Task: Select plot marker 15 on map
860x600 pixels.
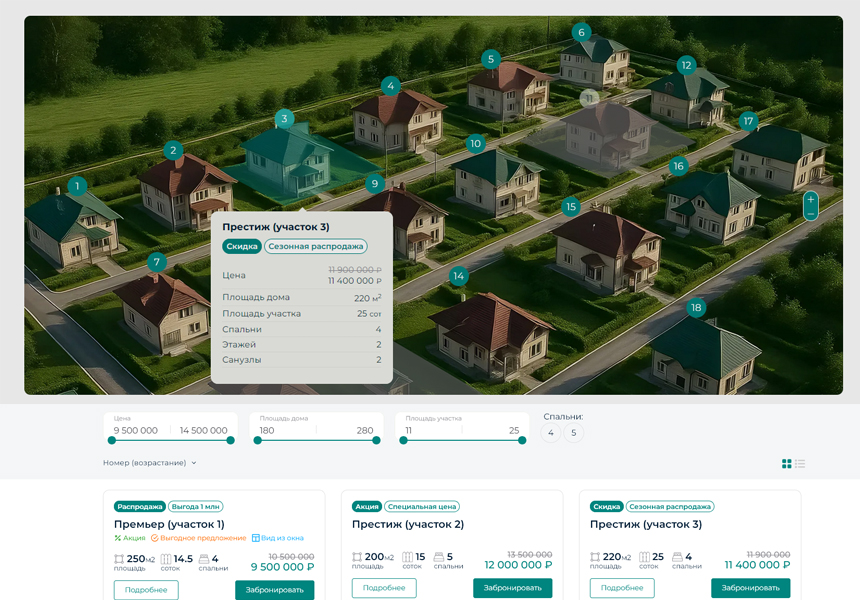Action: click(571, 207)
